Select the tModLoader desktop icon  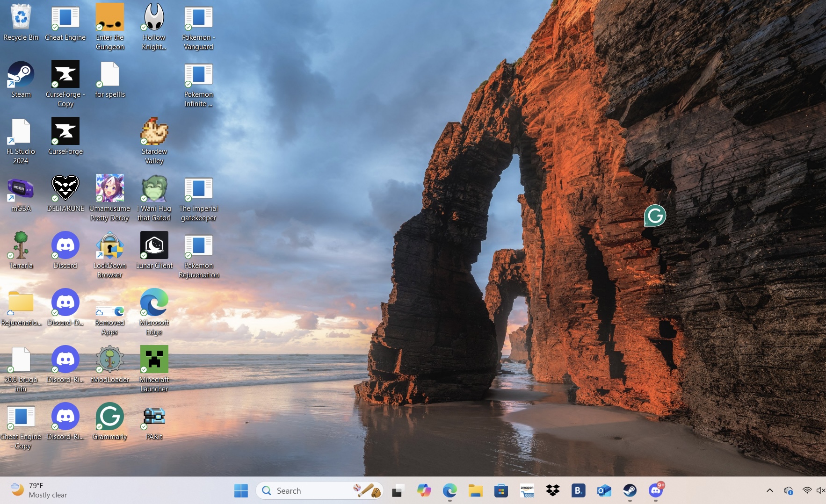pyautogui.click(x=109, y=360)
